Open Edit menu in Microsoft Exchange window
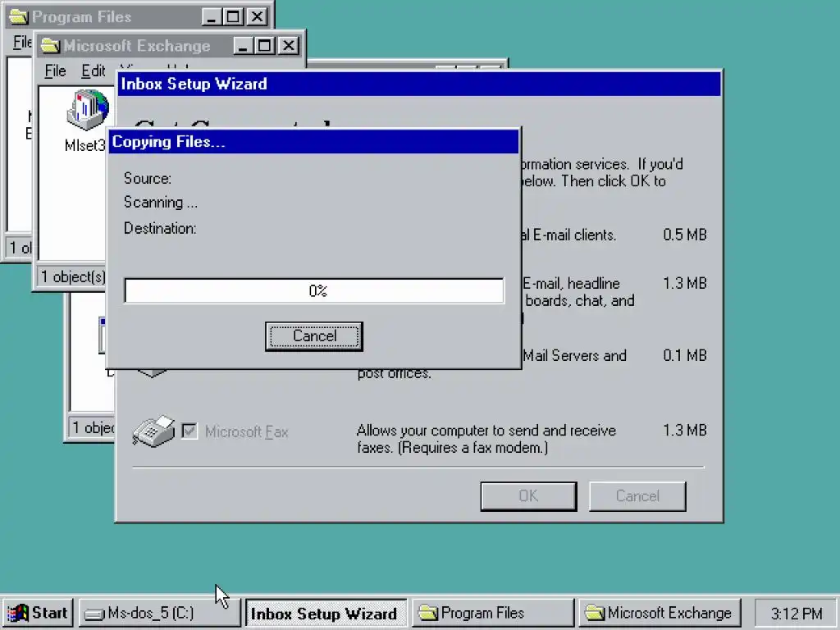 pyautogui.click(x=94, y=71)
